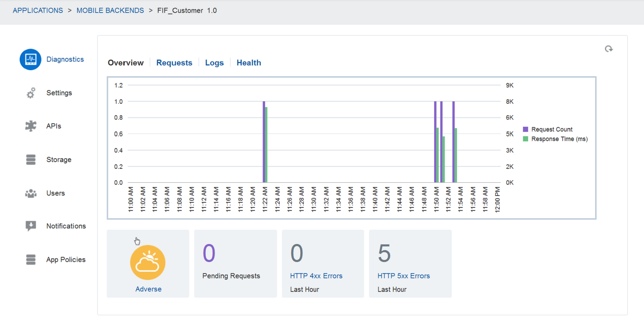Open the HTTP 4xx Errors link

point(316,276)
